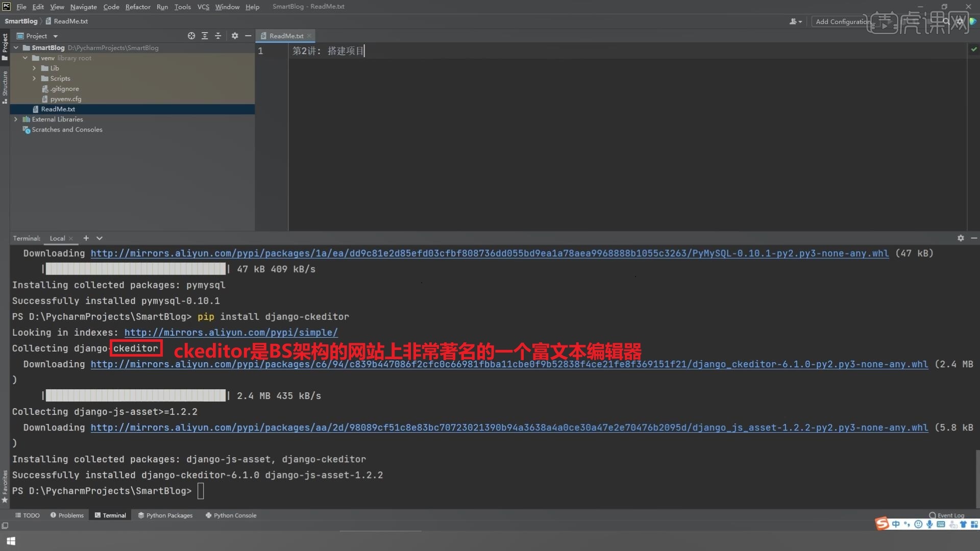
Task: Toggle the Structure tool window stripe
Action: (5, 87)
